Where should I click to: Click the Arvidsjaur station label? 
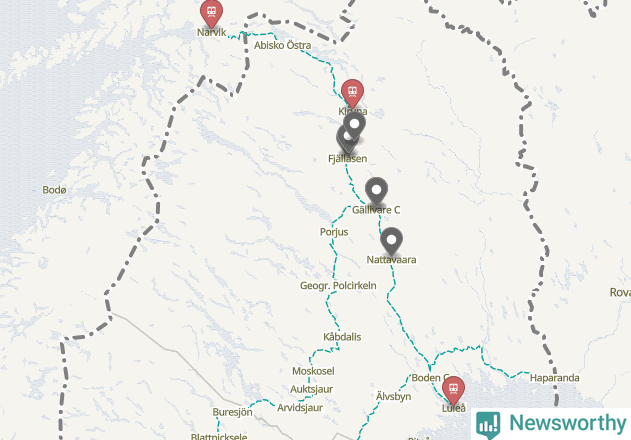300,407
